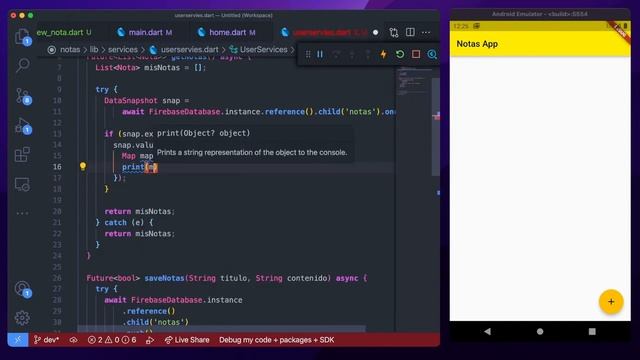The width and height of the screenshot is (640, 360).
Task: Click the lib breadcrumb
Action: [x=94, y=49]
